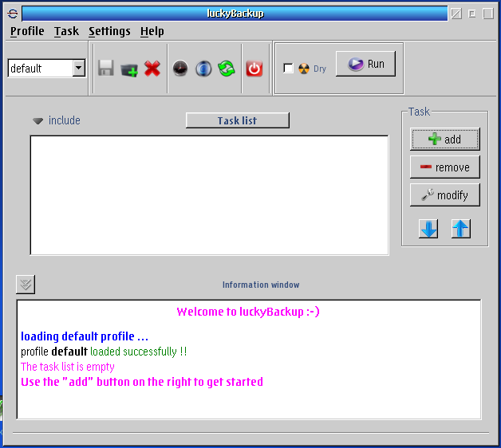Move task up with blue up arrow
The width and height of the screenshot is (501, 448).
[x=461, y=229]
